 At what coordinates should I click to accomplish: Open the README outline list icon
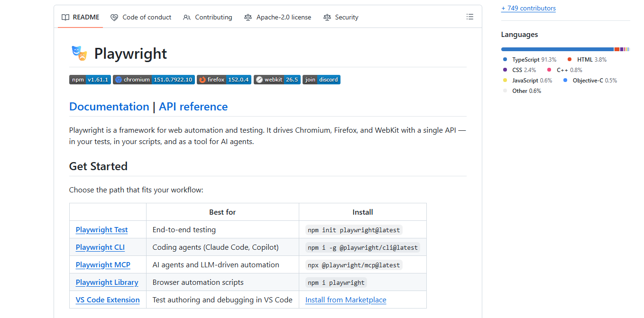click(469, 17)
